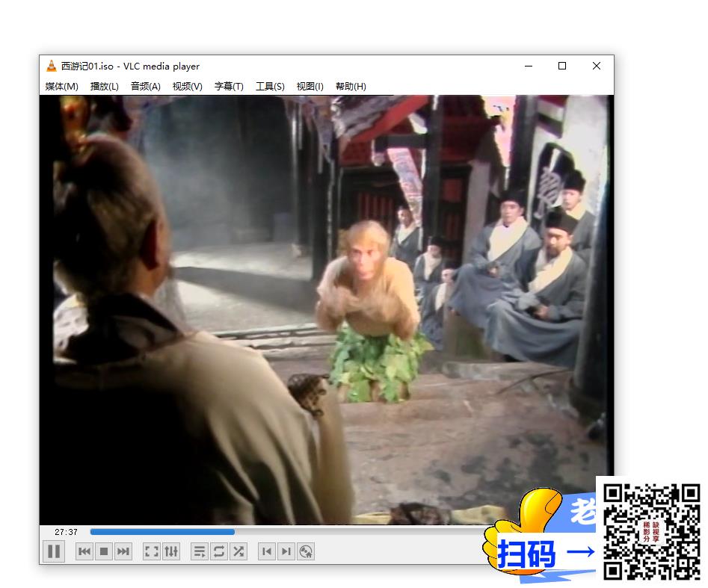The image size is (708, 588).
Task: Open the 视频(V) menu
Action: [188, 86]
